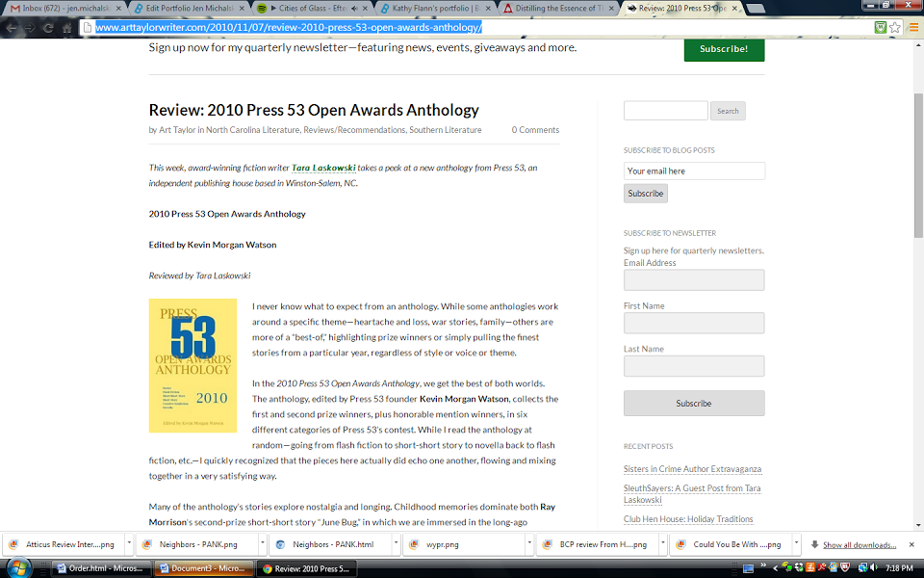The image size is (924, 578).
Task: Click the newsletter Email Address field
Action: point(694,280)
